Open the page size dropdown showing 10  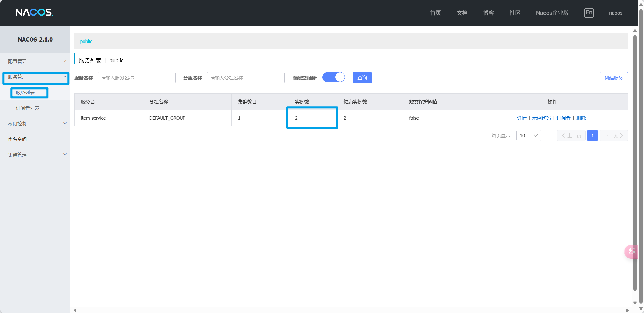[529, 135]
